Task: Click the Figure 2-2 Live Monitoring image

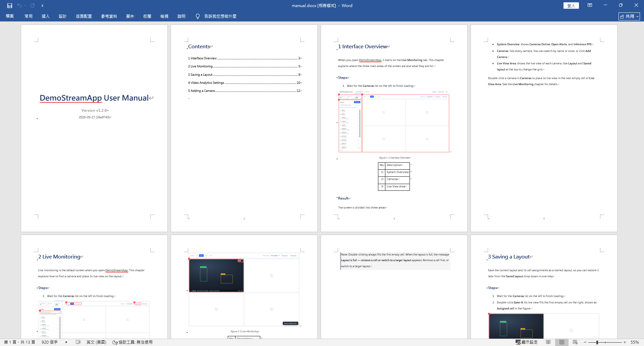Action: [244, 289]
